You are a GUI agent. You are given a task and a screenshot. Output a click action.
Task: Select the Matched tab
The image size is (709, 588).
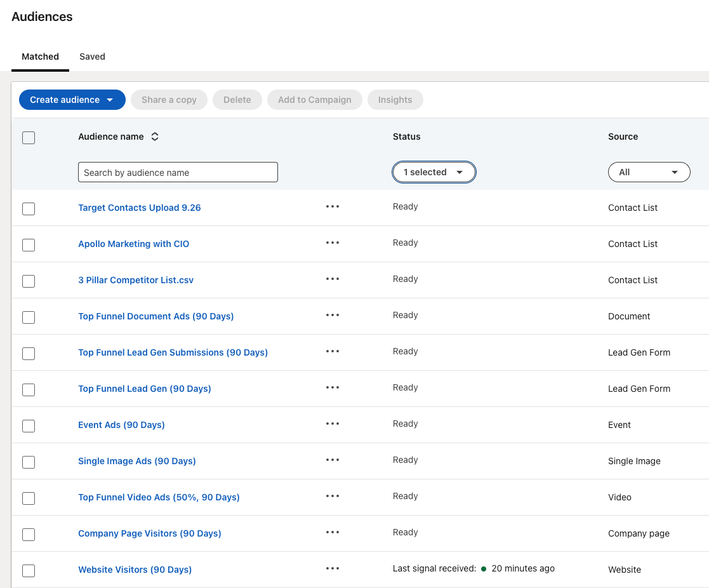pos(40,57)
